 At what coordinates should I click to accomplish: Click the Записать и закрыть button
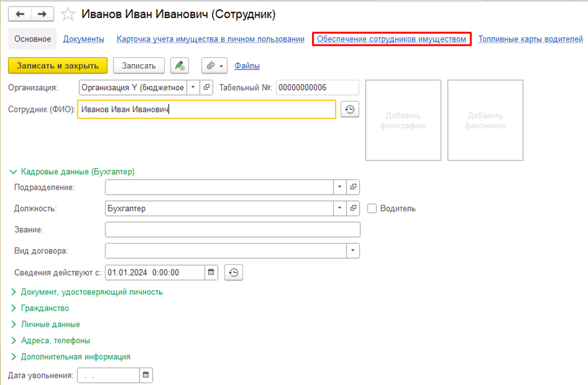click(58, 66)
